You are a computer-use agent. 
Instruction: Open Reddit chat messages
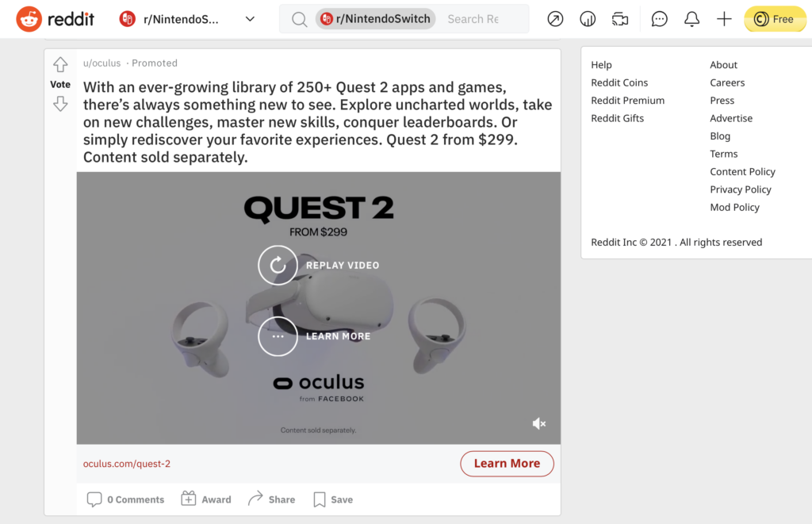coord(659,18)
